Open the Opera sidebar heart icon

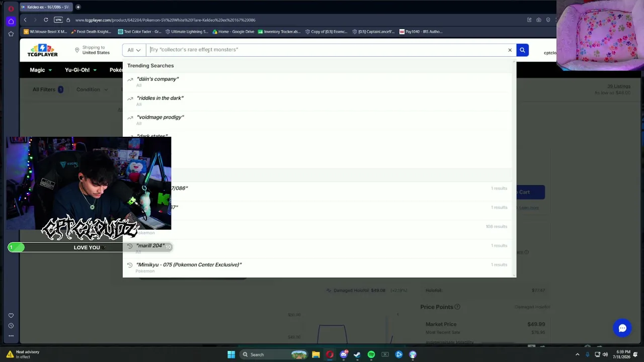tap(11, 316)
